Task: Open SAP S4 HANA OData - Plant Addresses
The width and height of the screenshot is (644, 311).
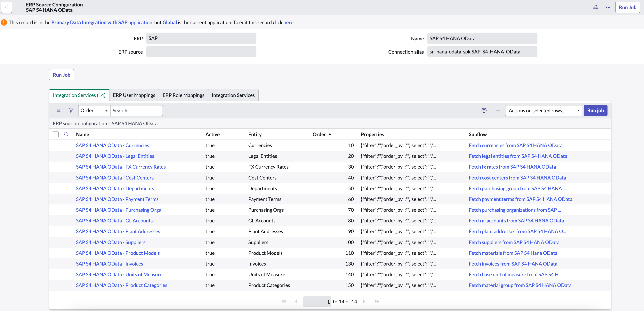Action: [x=118, y=232]
